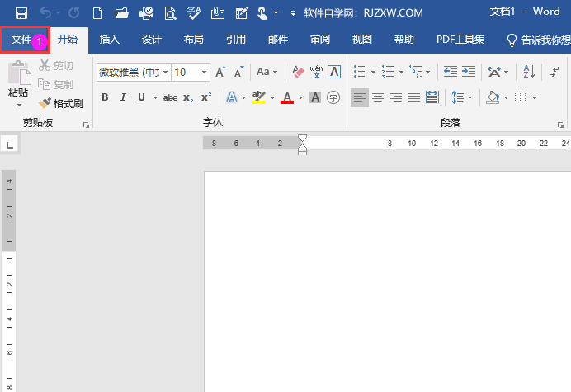Viewport: 571px width, 392px height.
Task: Switch to the 插入 (Insert) tab
Action: 110,40
